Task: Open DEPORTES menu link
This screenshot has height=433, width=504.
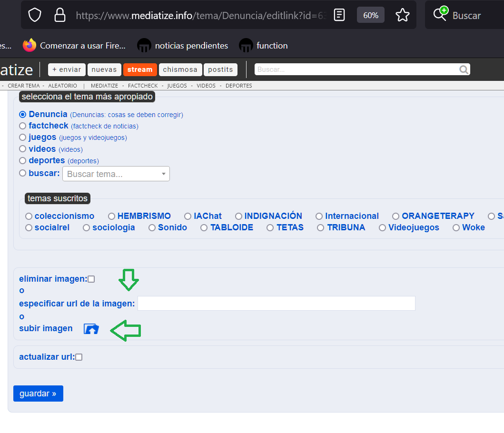Action: coord(239,86)
